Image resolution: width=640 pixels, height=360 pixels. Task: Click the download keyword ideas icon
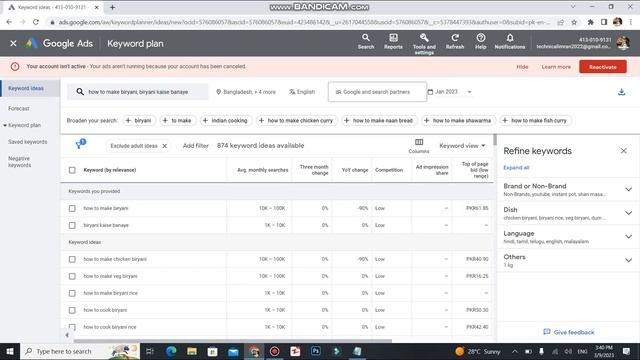click(621, 92)
